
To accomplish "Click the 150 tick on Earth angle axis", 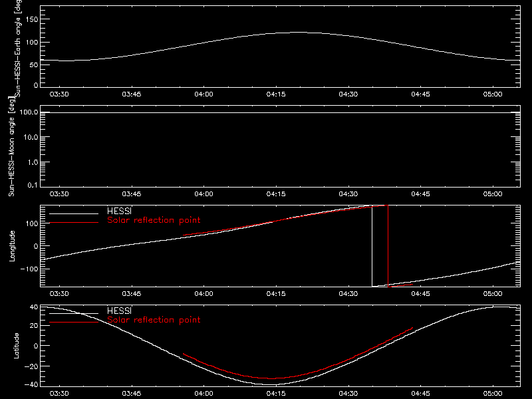I will click(32, 19).
